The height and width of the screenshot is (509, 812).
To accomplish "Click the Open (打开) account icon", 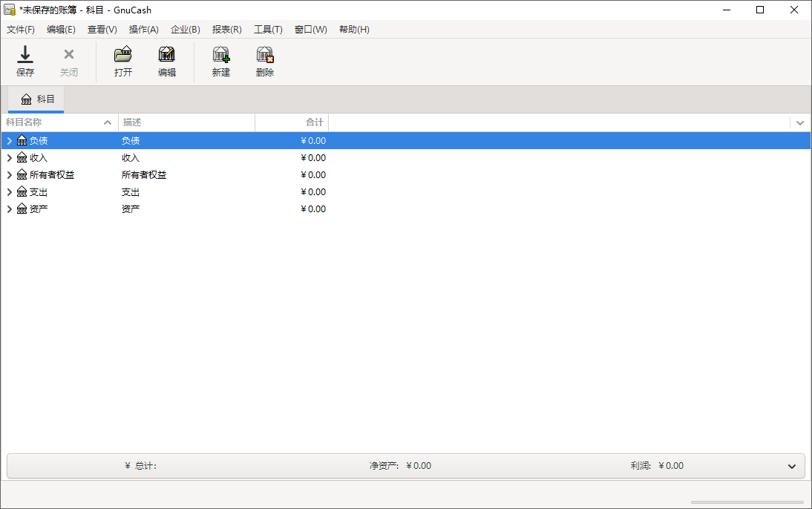I will click(123, 55).
